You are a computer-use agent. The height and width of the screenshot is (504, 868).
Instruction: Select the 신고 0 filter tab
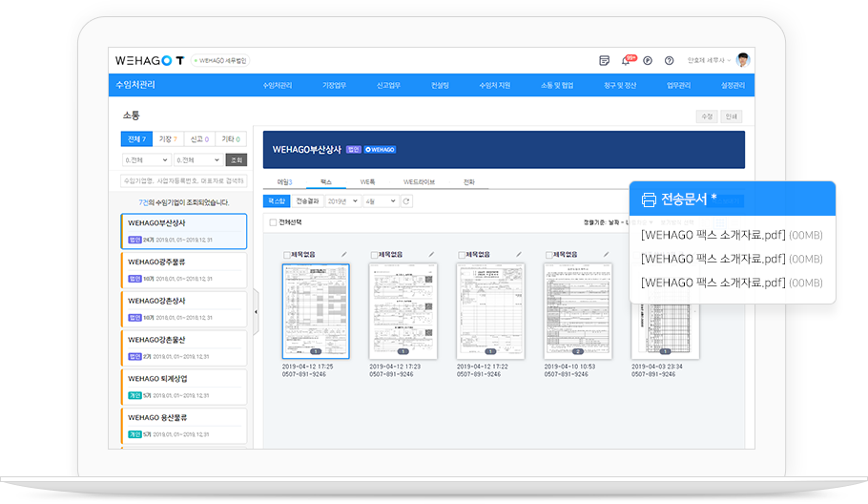coord(199,139)
